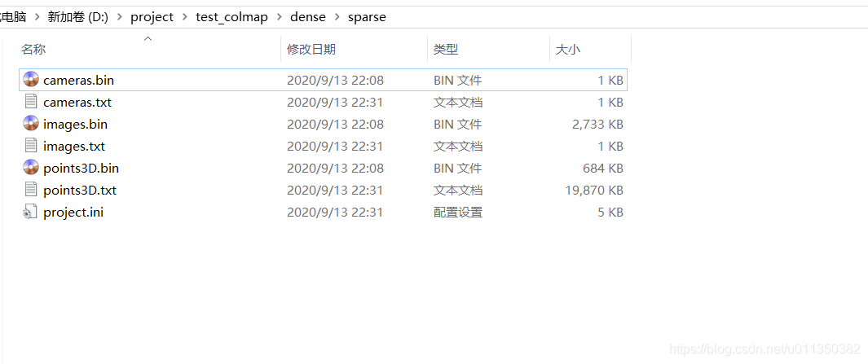Click the BIN 文件 type of images.bin
Image resolution: width=868 pixels, height=364 pixels.
(x=457, y=125)
